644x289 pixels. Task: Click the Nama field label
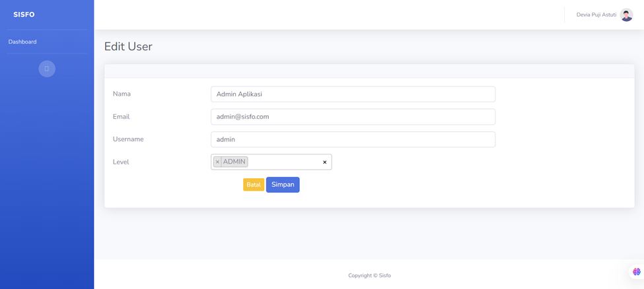122,94
